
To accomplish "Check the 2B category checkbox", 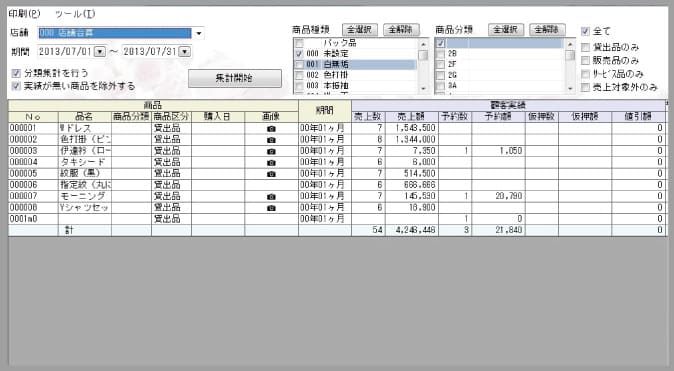I will coord(440,54).
